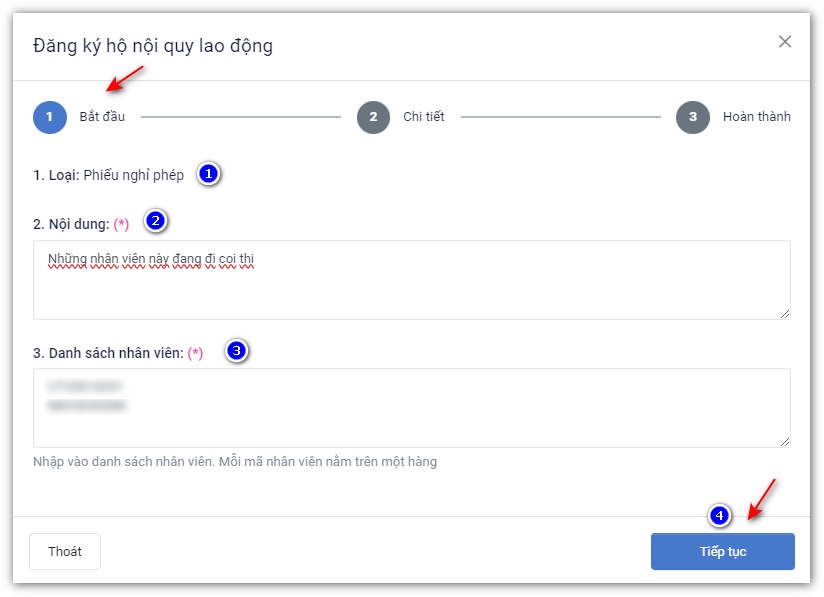Click the hint text below employee list
Image resolution: width=824 pixels, height=597 pixels.
tap(235, 462)
